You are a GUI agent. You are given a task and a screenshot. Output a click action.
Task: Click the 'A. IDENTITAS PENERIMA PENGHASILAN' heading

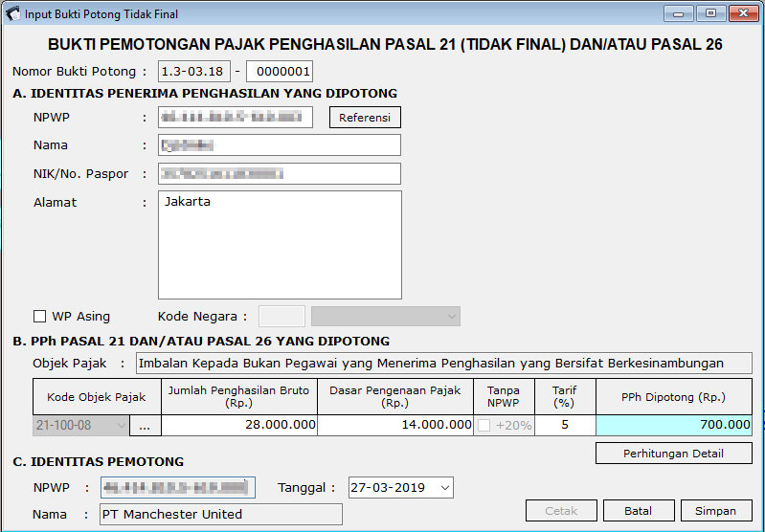coord(205,93)
